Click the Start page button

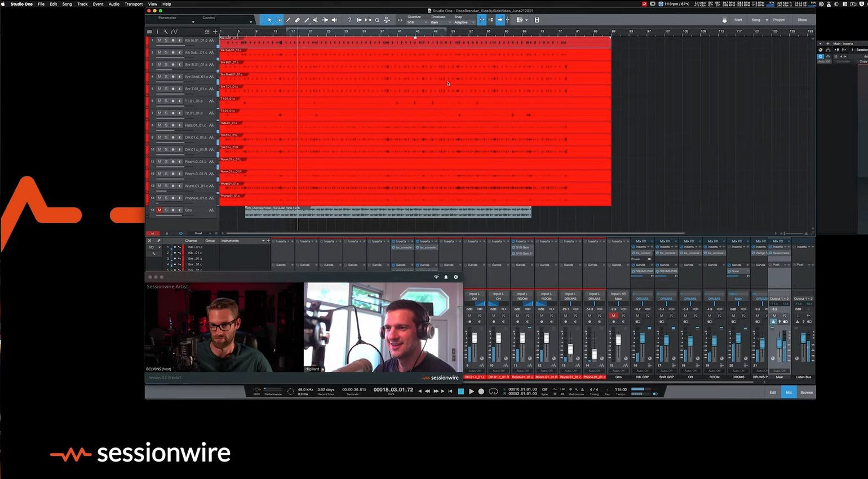pos(738,20)
